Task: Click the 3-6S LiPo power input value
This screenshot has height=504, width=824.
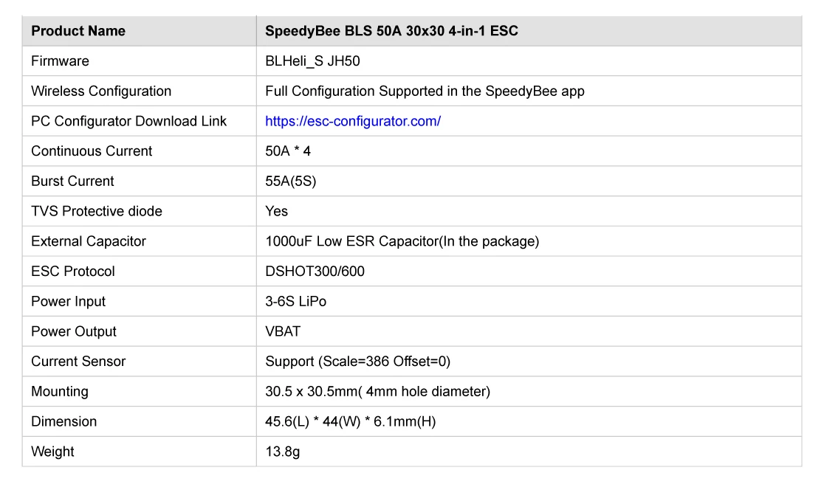Action: point(295,301)
